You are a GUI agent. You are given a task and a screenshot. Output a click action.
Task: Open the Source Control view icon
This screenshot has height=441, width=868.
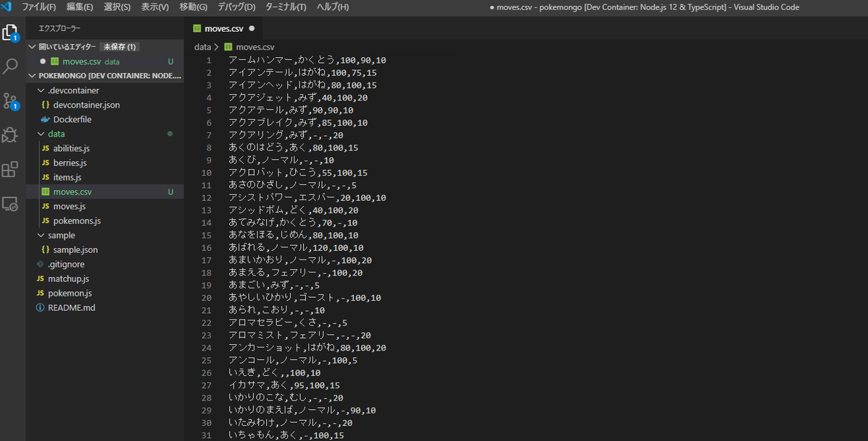click(11, 100)
